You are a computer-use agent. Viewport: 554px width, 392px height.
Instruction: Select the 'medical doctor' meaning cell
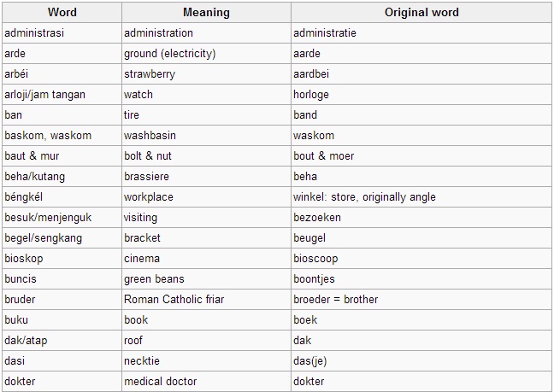[x=206, y=381]
